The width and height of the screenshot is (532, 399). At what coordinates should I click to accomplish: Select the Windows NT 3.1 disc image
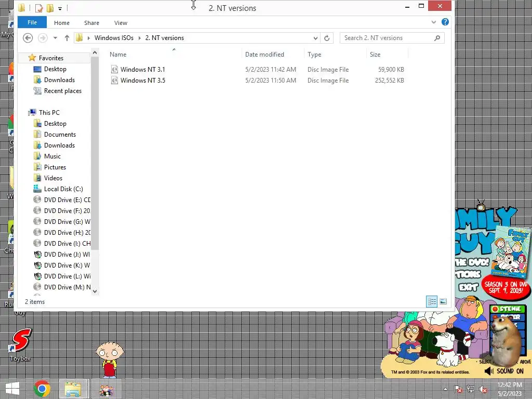[142, 69]
